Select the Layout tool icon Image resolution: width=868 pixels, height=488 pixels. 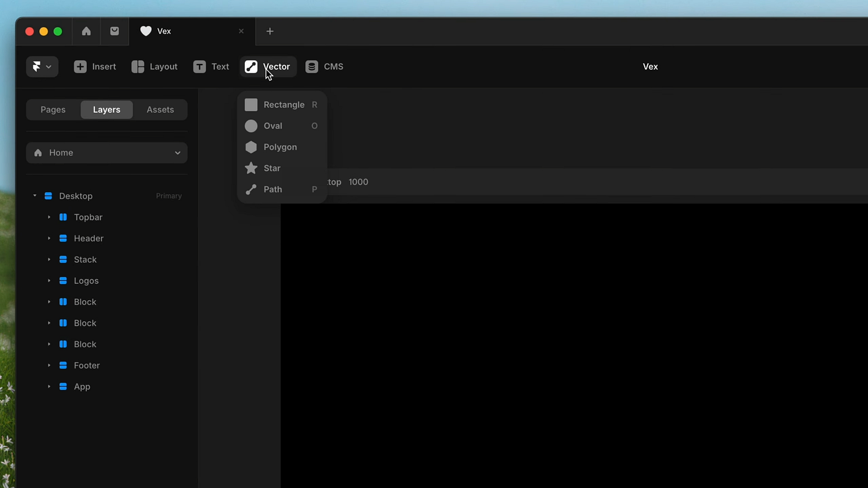click(x=137, y=66)
